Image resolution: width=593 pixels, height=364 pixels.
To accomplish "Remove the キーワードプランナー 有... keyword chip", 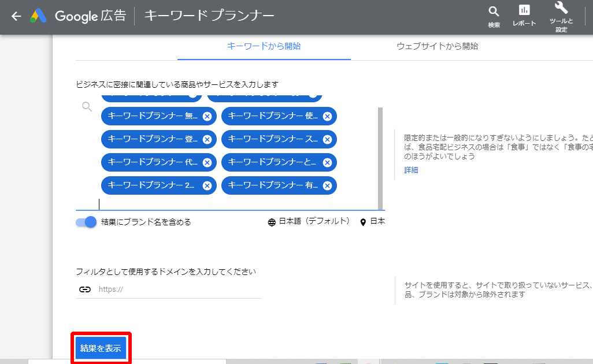I will (327, 185).
